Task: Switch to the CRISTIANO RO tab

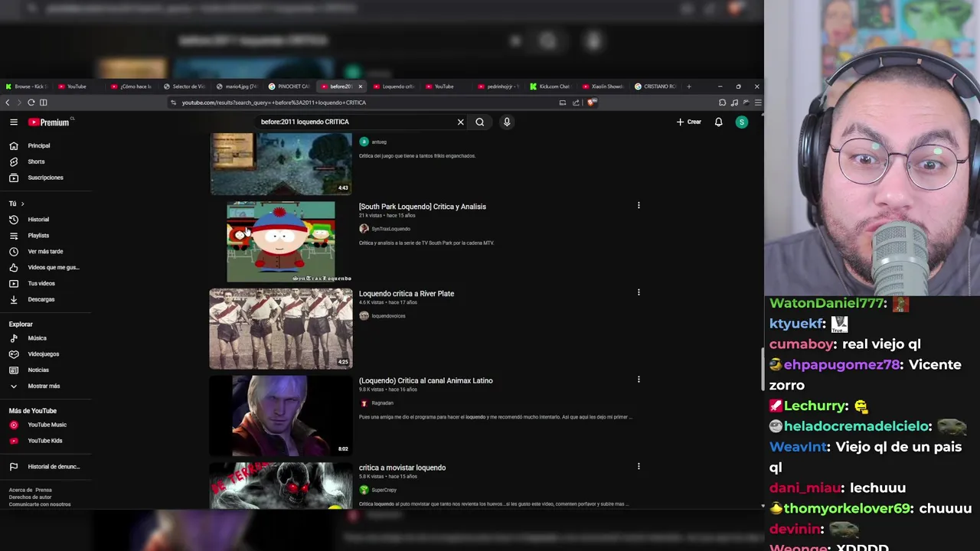Action: (x=655, y=86)
